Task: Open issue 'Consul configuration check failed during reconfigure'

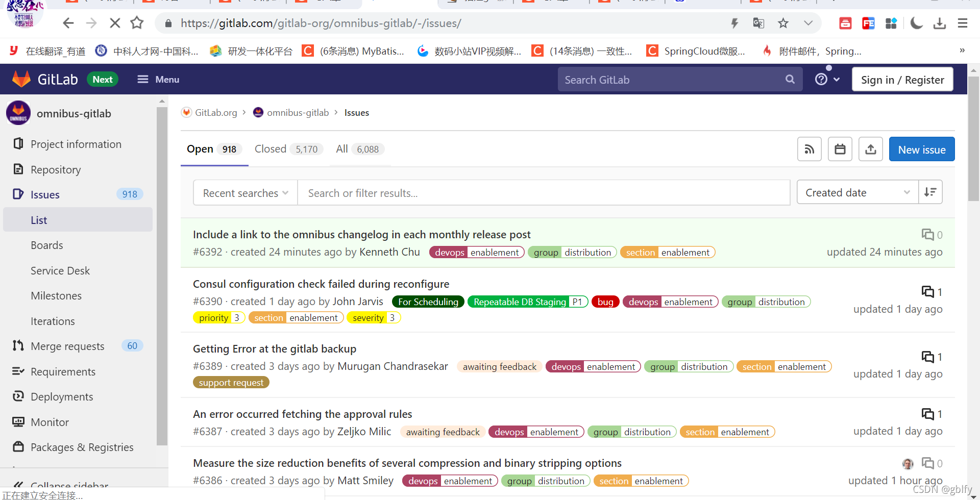Action: (321, 284)
